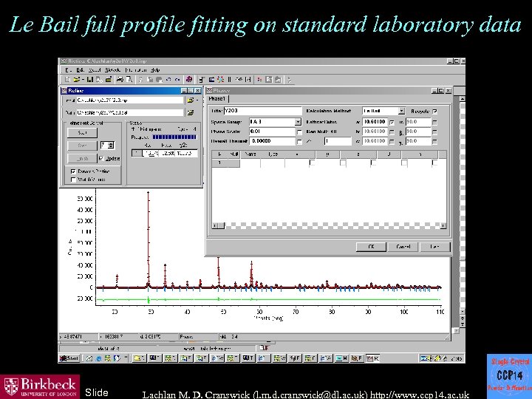Click the atom table horizontal scrollbar track
Viewport: 532px width, 399px height.
coord(332,225)
